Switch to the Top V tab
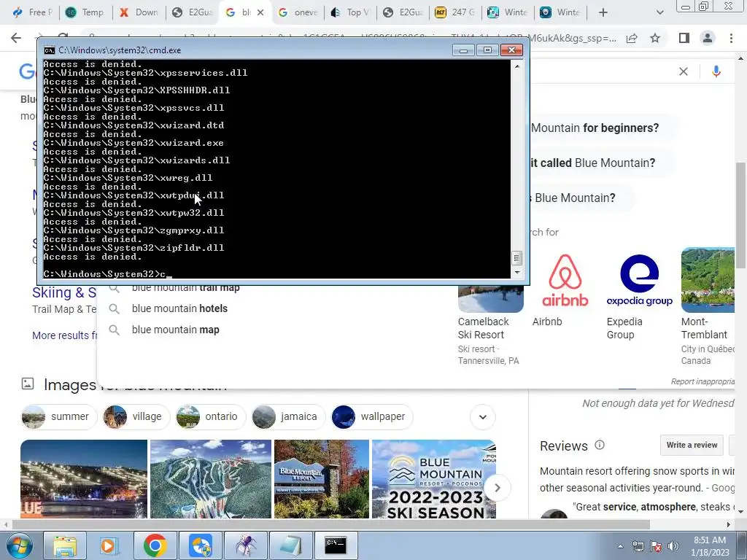This screenshot has width=747, height=560. [x=351, y=12]
